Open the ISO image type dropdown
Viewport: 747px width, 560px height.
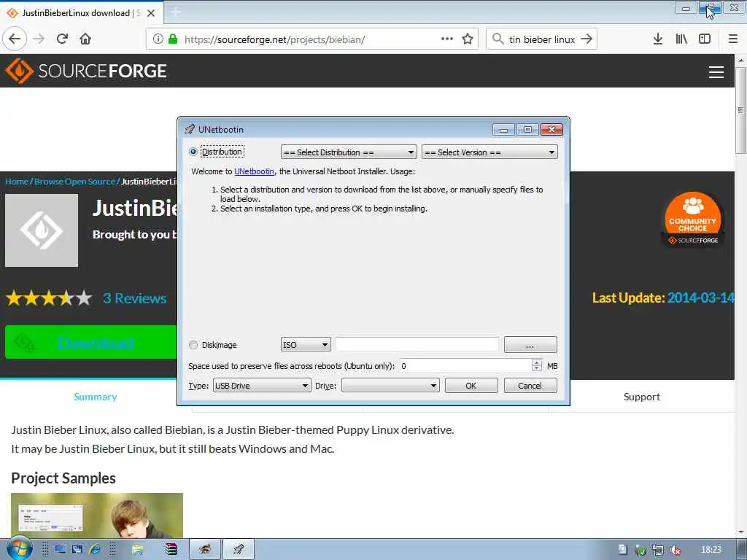tap(306, 345)
